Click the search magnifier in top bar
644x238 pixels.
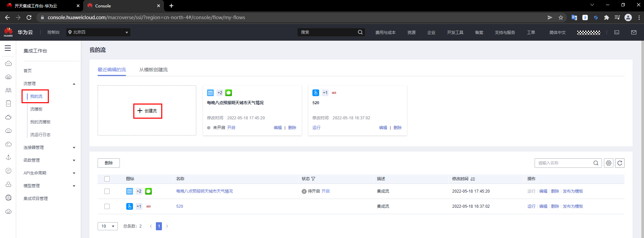coord(360,32)
